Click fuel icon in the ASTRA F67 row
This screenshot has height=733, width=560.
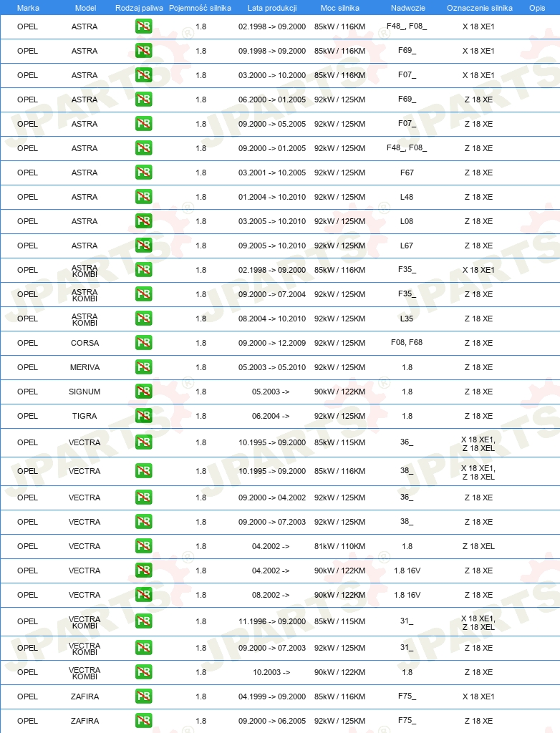pos(144,173)
